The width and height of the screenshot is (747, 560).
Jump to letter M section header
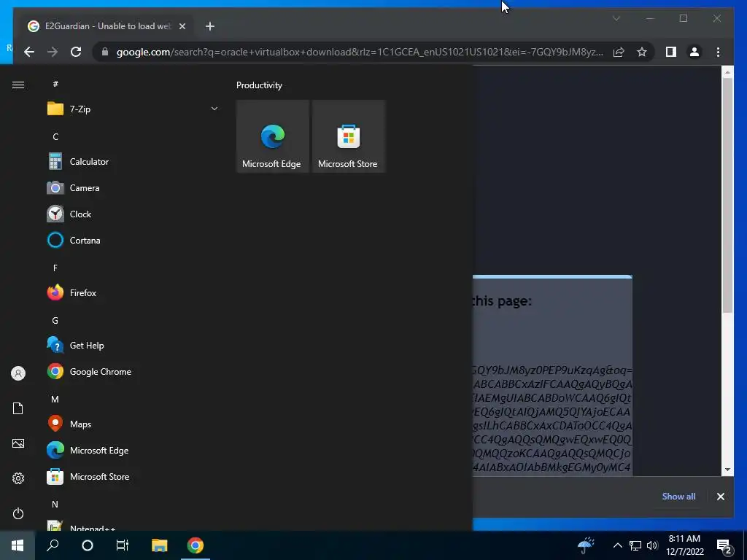coord(55,399)
